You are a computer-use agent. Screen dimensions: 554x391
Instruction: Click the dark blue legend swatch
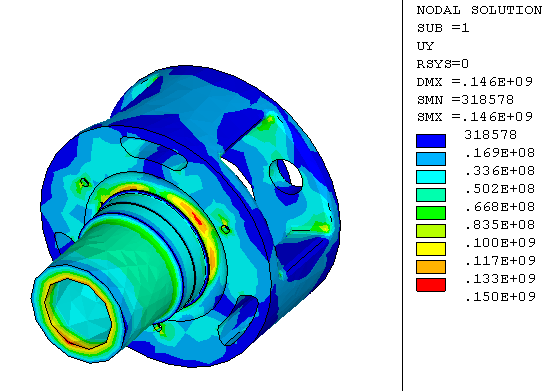[x=431, y=141]
